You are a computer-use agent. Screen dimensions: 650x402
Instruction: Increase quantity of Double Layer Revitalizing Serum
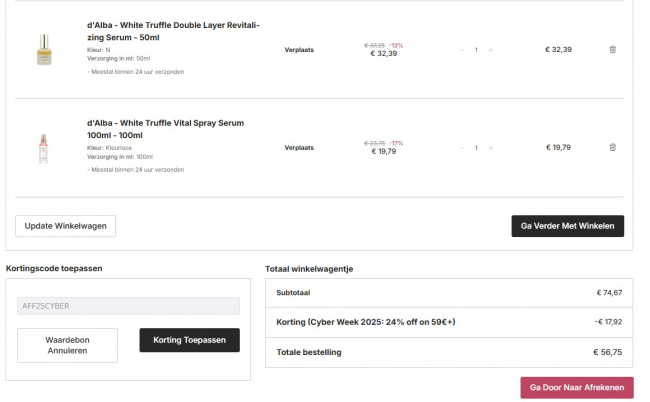click(490, 49)
